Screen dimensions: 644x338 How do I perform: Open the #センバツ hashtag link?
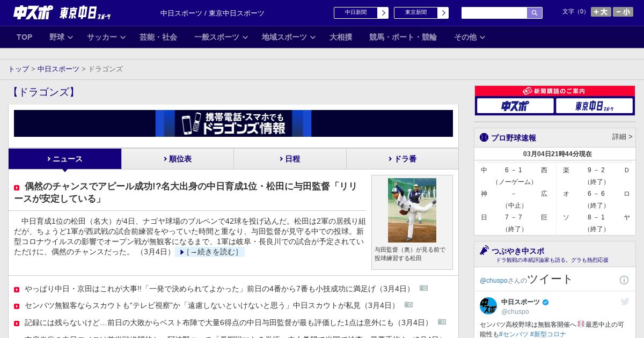click(x=514, y=334)
